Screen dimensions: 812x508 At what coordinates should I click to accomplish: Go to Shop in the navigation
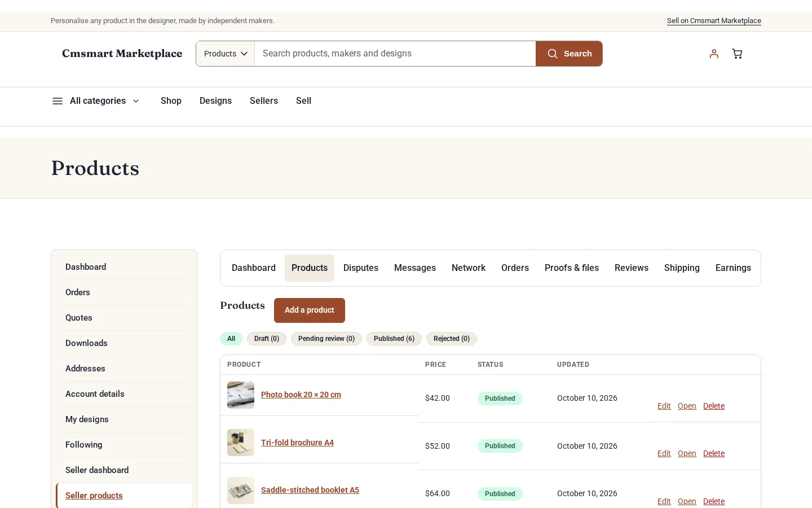click(171, 101)
